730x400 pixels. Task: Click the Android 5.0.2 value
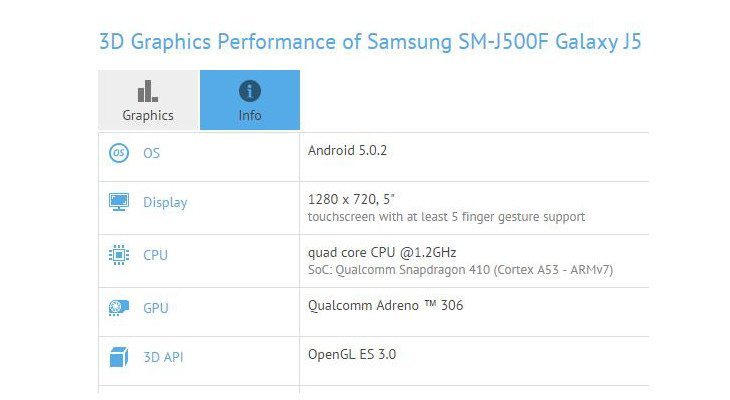click(347, 150)
